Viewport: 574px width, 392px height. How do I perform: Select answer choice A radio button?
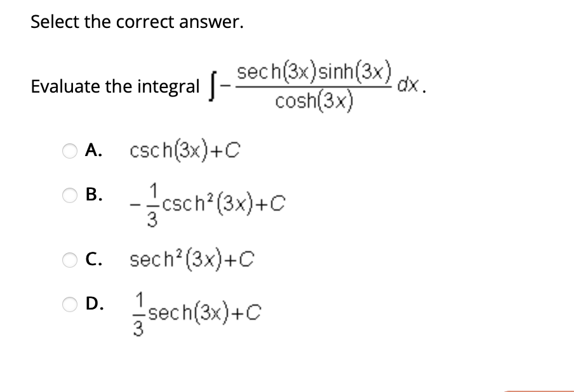pyautogui.click(x=69, y=150)
